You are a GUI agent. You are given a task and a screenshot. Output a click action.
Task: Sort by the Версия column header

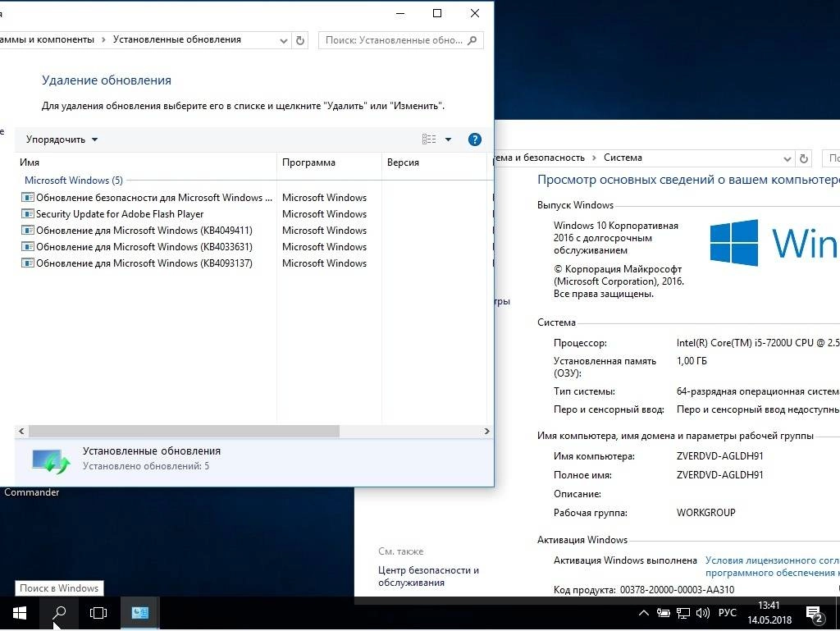[x=434, y=162]
